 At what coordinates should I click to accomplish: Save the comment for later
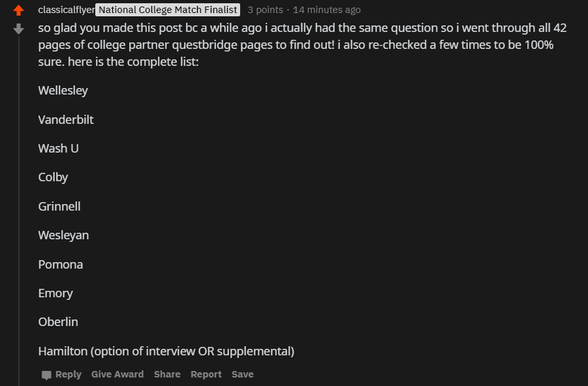[242, 374]
